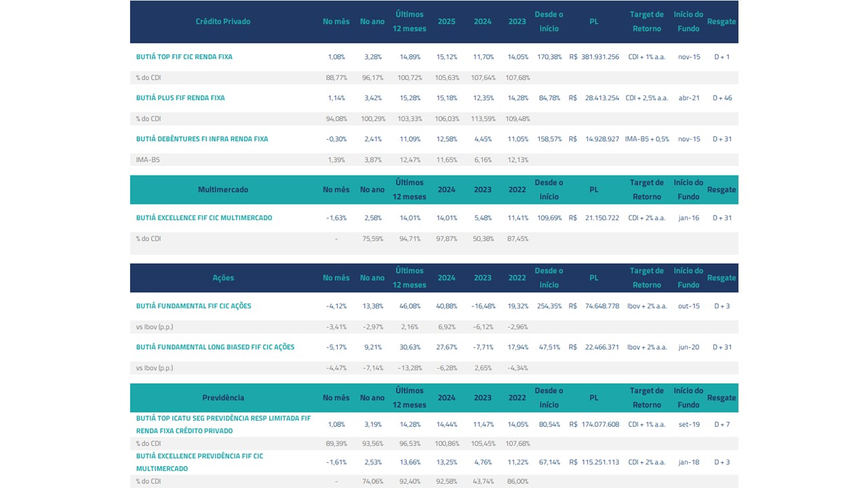Click PL column header in Crédito Privado section

click(x=593, y=22)
